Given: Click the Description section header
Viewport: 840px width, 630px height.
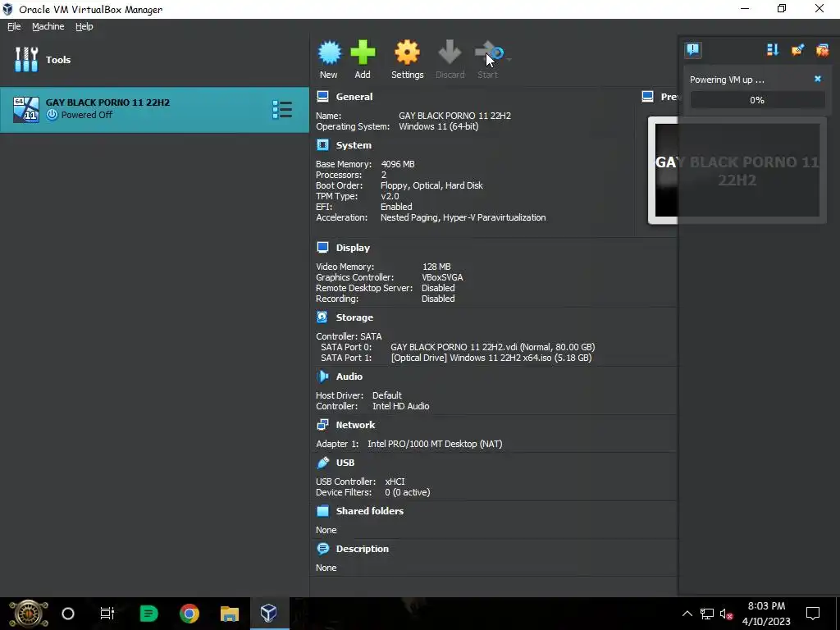Looking at the screenshot, I should click(362, 549).
